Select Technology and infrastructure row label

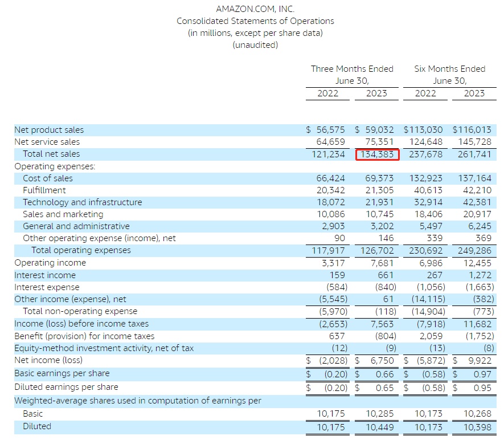[82, 202]
